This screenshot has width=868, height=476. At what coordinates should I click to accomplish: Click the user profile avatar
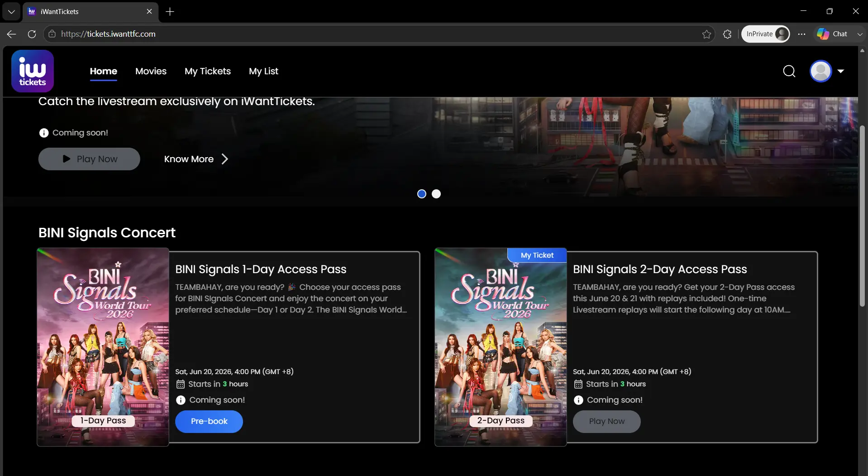[x=821, y=71]
